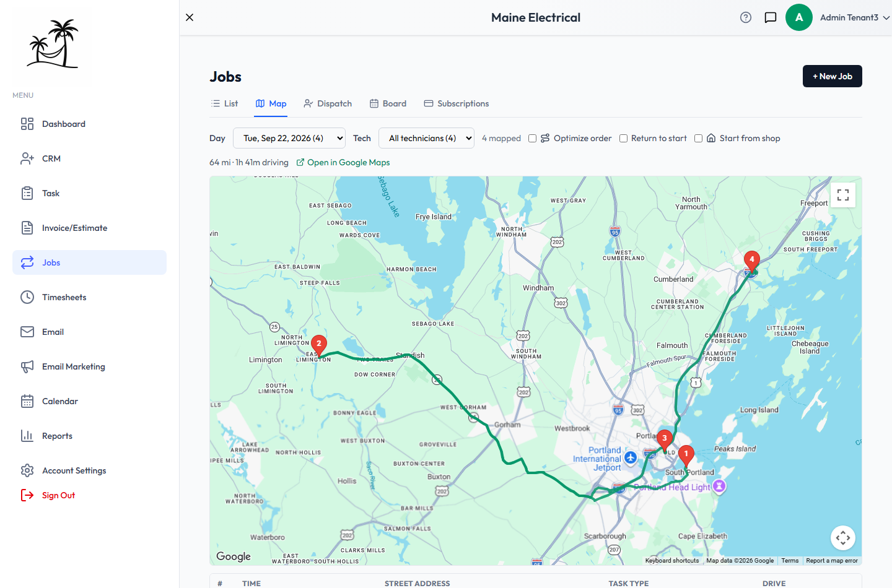Create a job with the New Job button

[833, 76]
